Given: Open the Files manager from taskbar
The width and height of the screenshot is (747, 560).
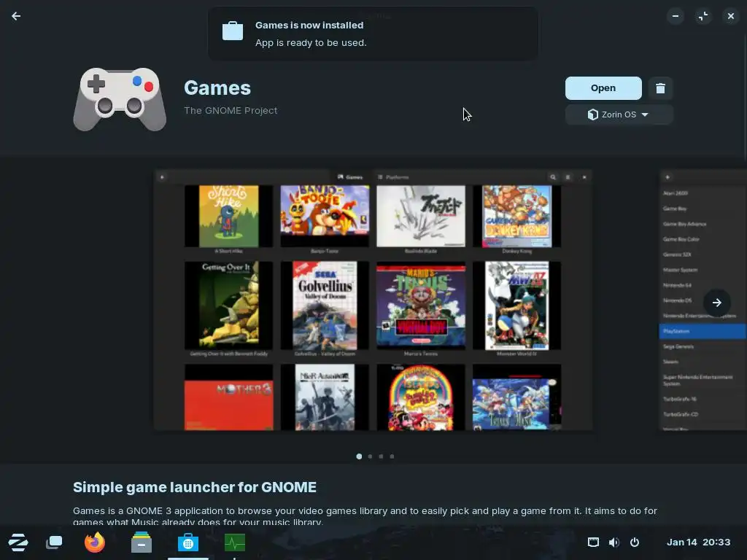Looking at the screenshot, I should pyautogui.click(x=142, y=542).
